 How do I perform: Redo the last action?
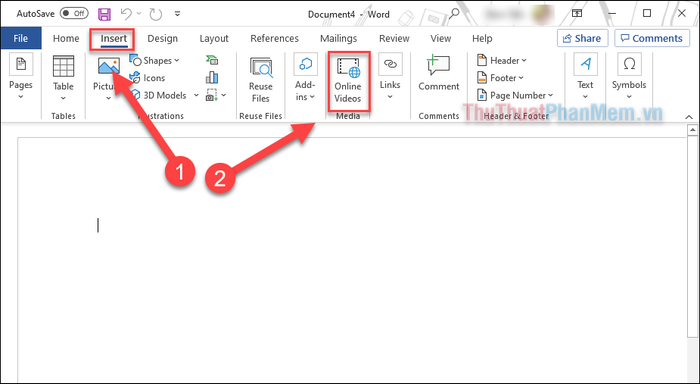(156, 14)
